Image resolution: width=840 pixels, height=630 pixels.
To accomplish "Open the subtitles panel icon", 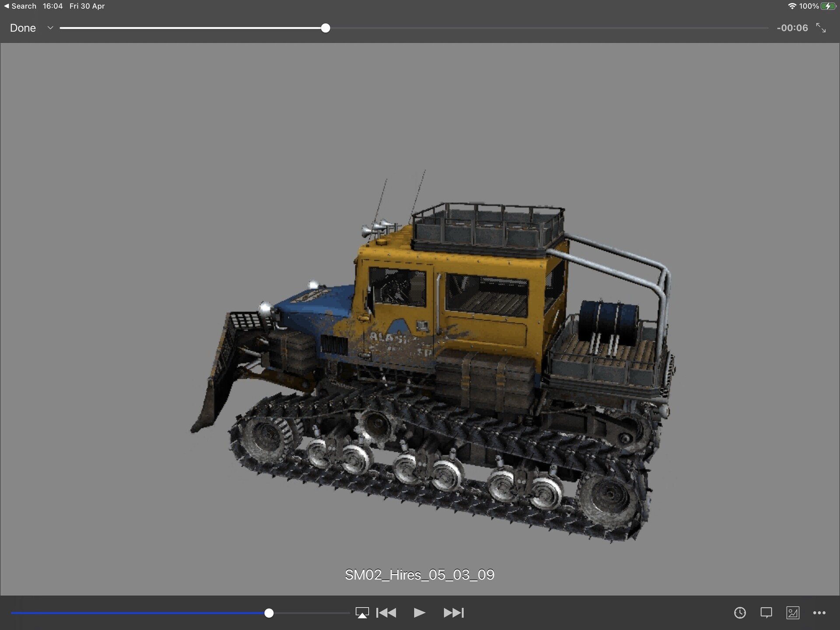I will (766, 613).
